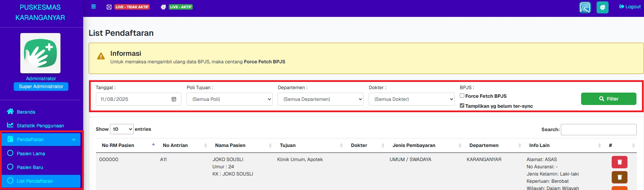Click the red delete button in first row
The width and height of the screenshot is (644, 190).
tap(619, 162)
